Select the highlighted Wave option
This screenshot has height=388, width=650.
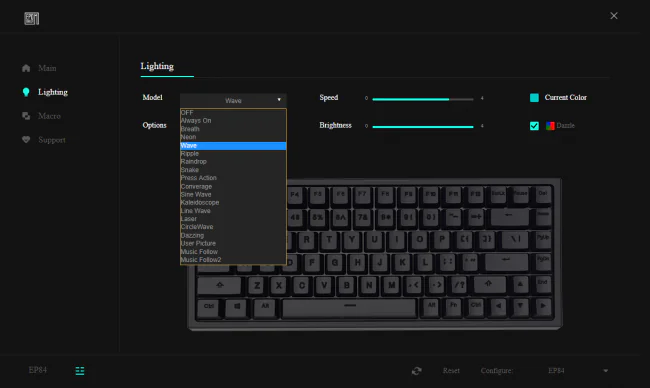pyautogui.click(x=233, y=146)
